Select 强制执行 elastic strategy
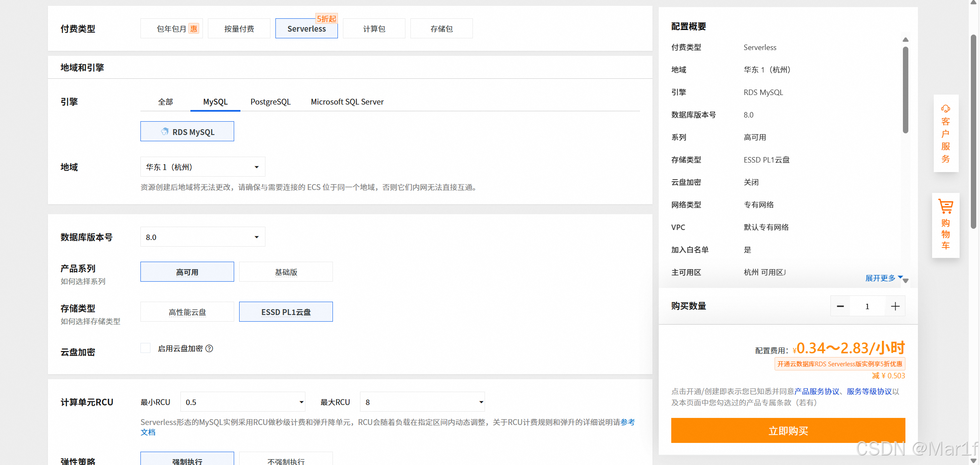 (187, 459)
